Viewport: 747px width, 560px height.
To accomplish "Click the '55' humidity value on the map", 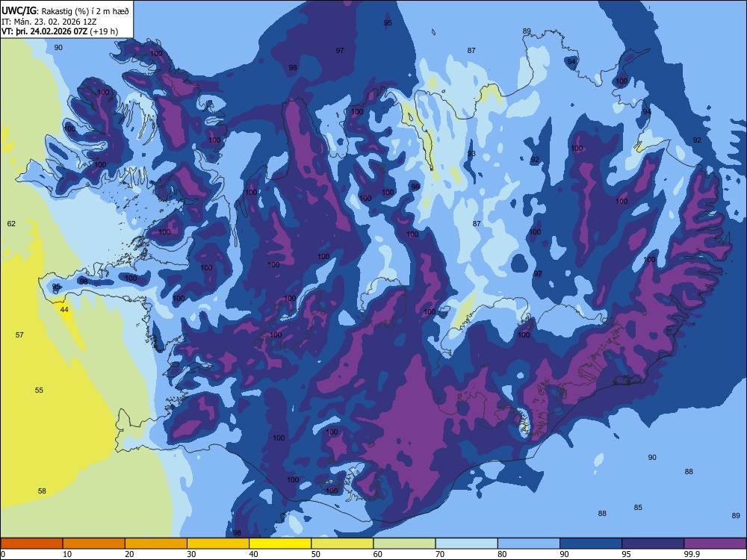I will coord(39,390).
